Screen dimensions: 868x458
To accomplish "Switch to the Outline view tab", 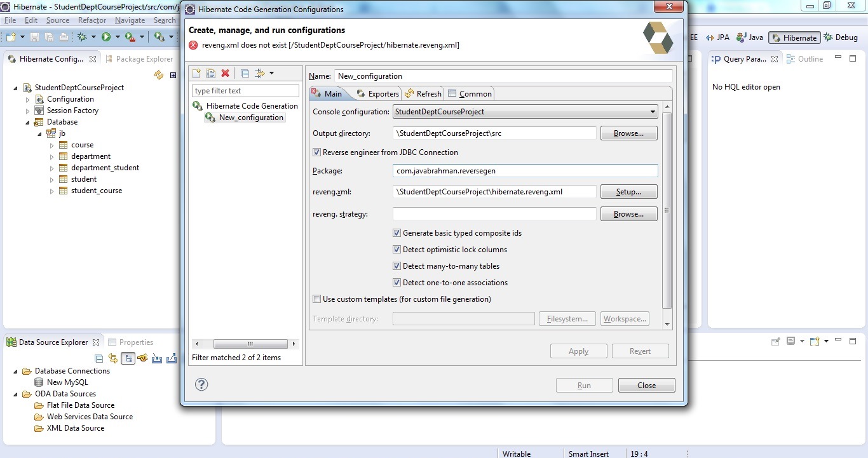I will tap(805, 59).
